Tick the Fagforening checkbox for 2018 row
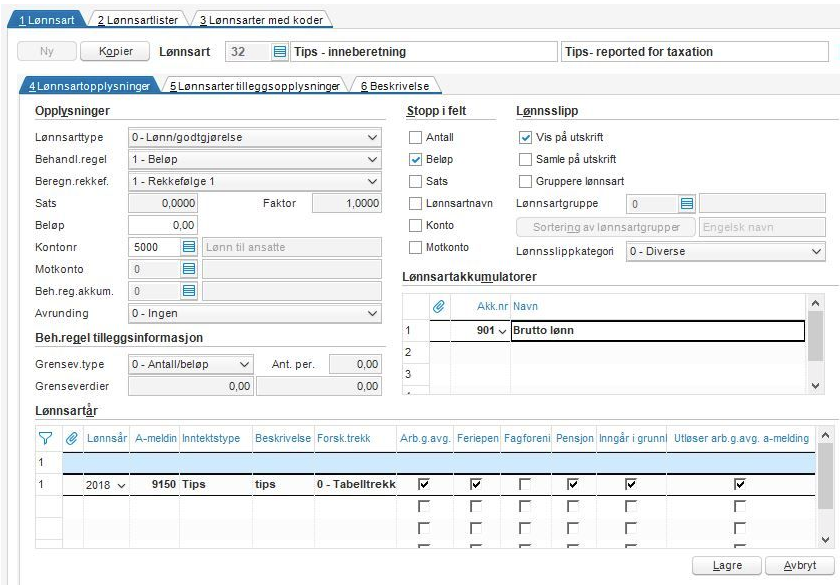840x585 pixels. tap(525, 484)
